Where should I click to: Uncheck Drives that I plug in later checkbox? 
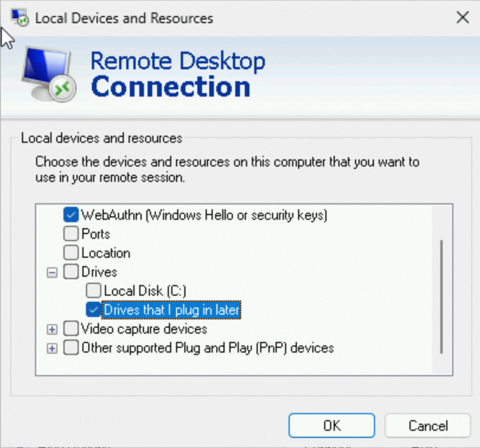(x=94, y=309)
